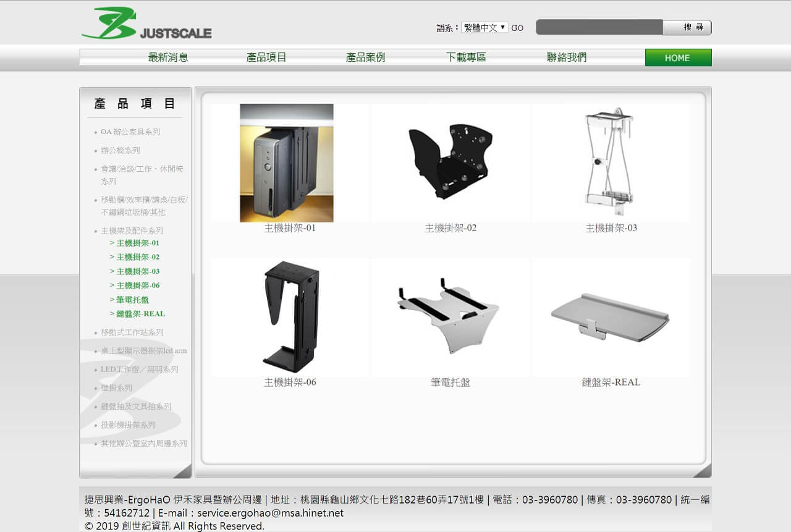Expand OA 辦公家具系列 category
This screenshot has height=532, width=791.
[130, 132]
